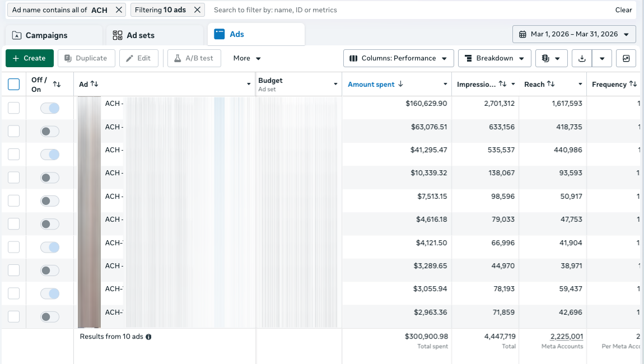Turn off the ad spending $160,629.90

pyautogui.click(x=50, y=108)
